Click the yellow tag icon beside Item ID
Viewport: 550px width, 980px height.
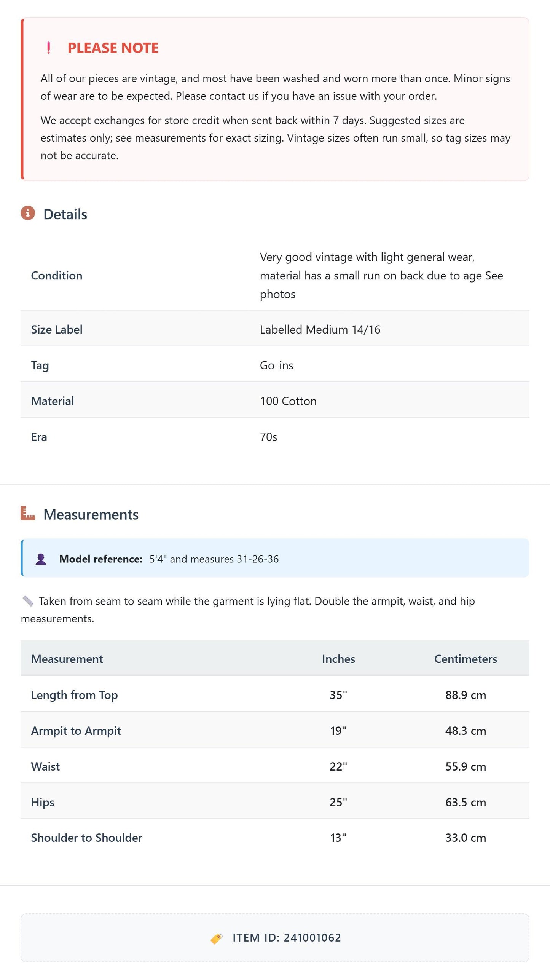(217, 939)
